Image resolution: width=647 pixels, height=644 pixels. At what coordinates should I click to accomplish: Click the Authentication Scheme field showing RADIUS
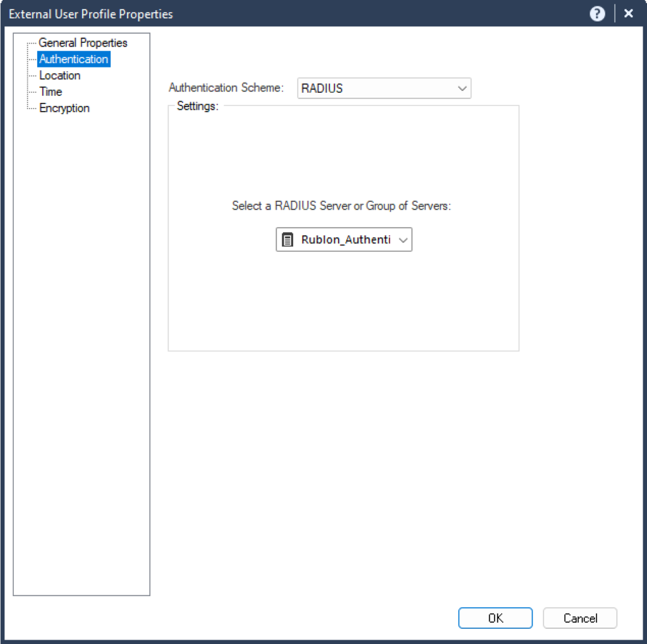coord(373,88)
